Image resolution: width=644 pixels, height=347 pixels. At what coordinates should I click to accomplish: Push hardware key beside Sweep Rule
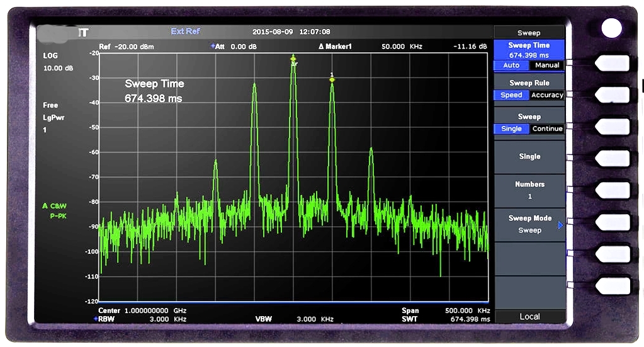[x=613, y=95]
